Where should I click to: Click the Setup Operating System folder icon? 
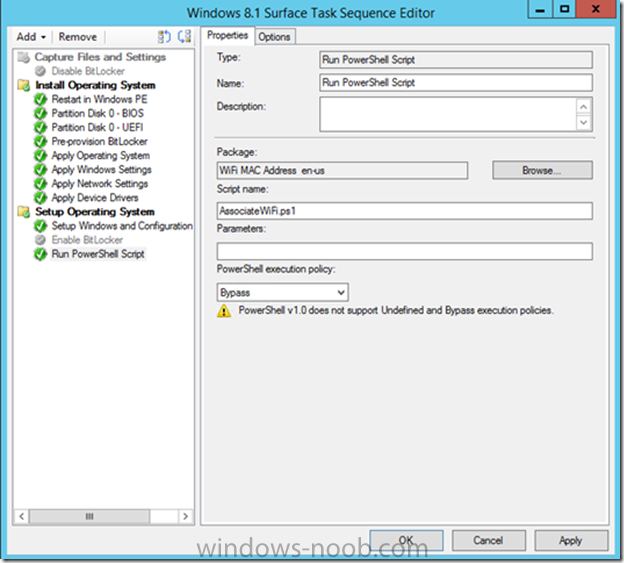tap(23, 212)
